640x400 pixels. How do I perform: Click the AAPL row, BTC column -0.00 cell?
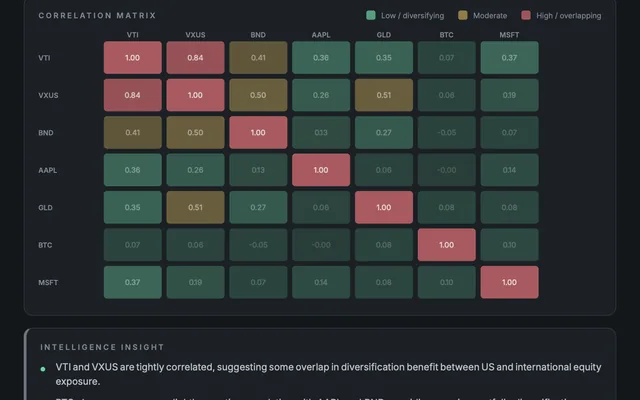(447, 170)
